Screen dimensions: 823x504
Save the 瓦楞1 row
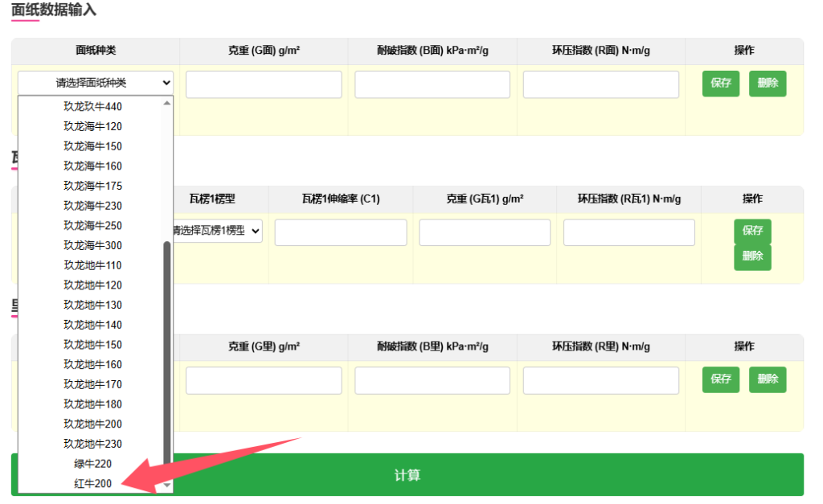[751, 231]
